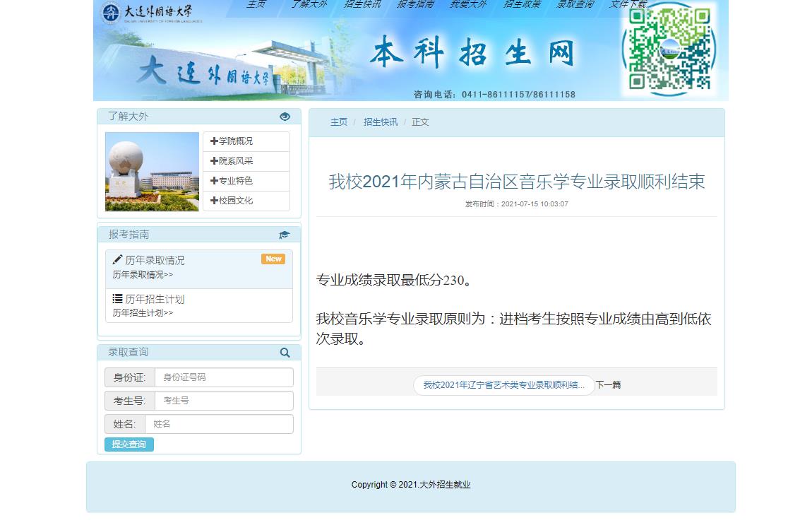Focus the 身份证号码 input field
The width and height of the screenshot is (812, 530).
point(225,377)
